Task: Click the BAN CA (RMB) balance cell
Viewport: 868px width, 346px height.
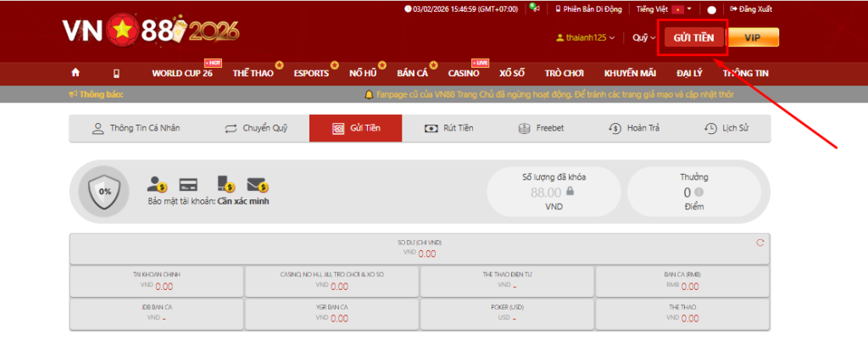Action: tap(682, 282)
